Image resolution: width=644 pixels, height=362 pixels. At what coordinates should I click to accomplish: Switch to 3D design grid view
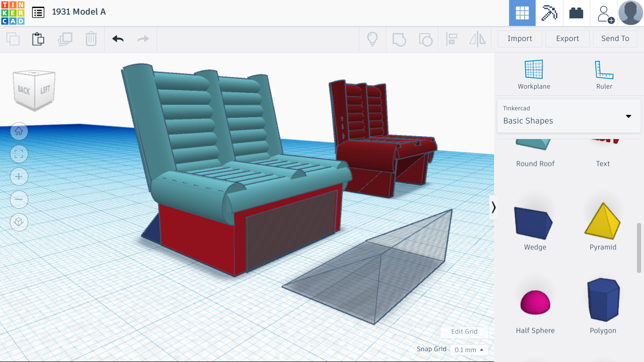tap(522, 13)
